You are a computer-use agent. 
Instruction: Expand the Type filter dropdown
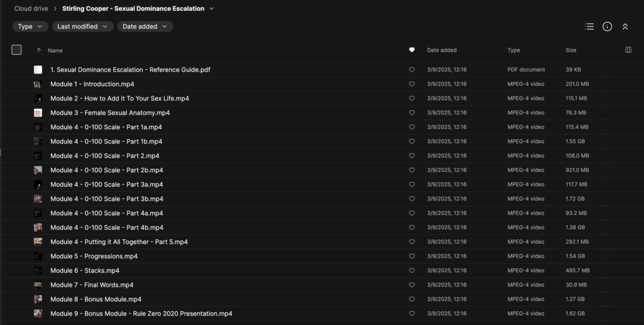point(30,26)
